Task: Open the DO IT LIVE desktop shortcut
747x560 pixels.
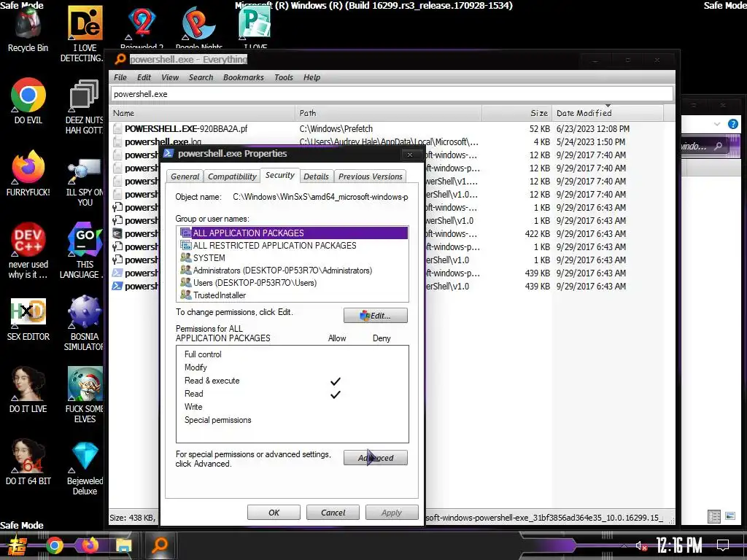Action: tap(28, 389)
